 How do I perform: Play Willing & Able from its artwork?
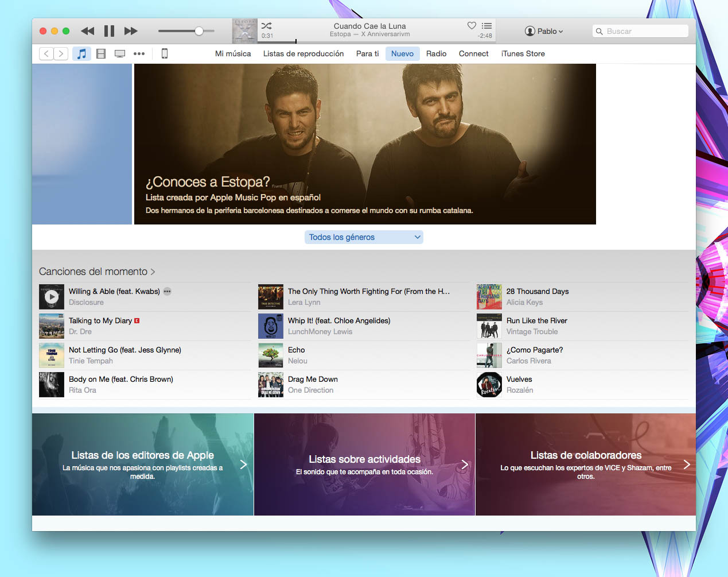[52, 297]
